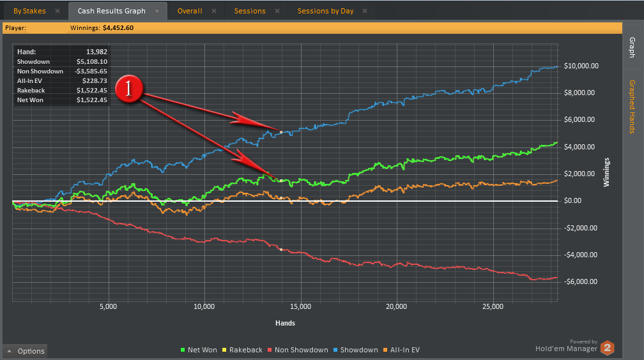
Task: Click the Hold'em Manager 2 logo icon
Action: click(608, 348)
